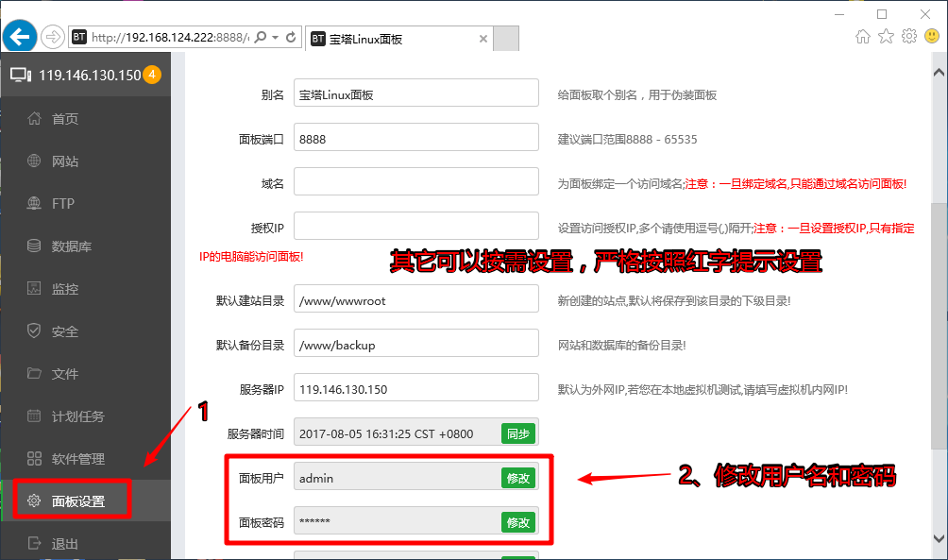Select 面板设置 in the sidebar
This screenshot has width=948, height=560.
tap(78, 501)
